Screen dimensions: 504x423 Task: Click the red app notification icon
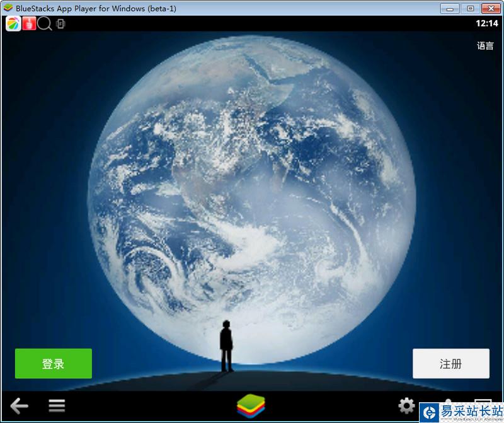click(x=29, y=23)
